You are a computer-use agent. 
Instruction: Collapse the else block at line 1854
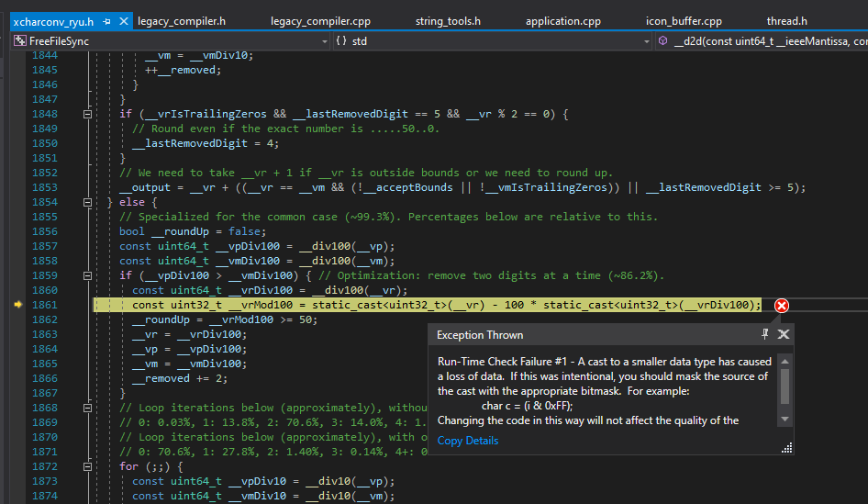87,202
